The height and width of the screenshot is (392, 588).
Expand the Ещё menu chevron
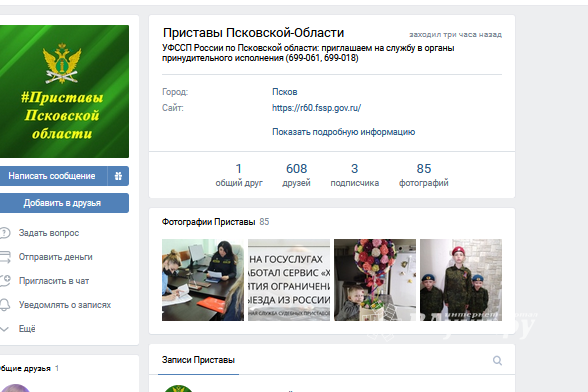[4, 329]
